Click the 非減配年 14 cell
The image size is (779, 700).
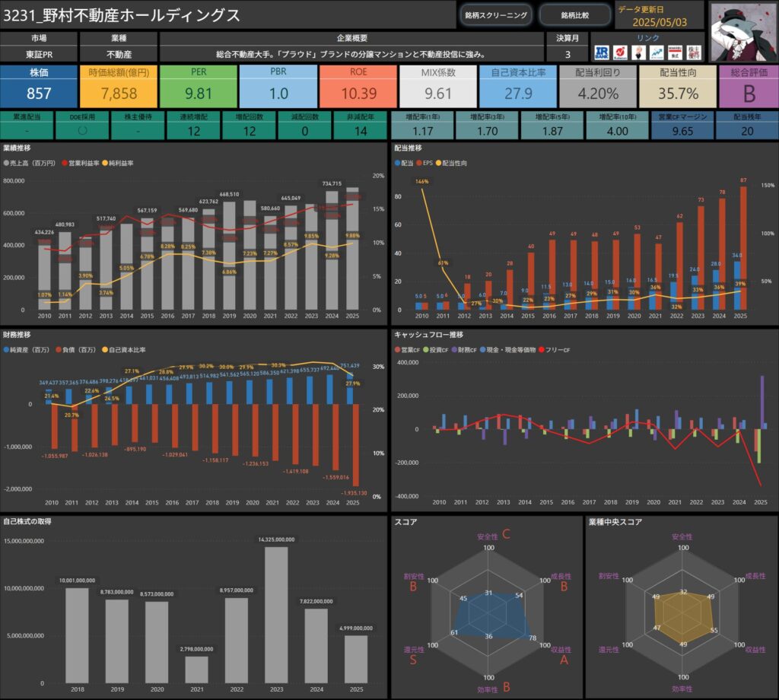(361, 126)
